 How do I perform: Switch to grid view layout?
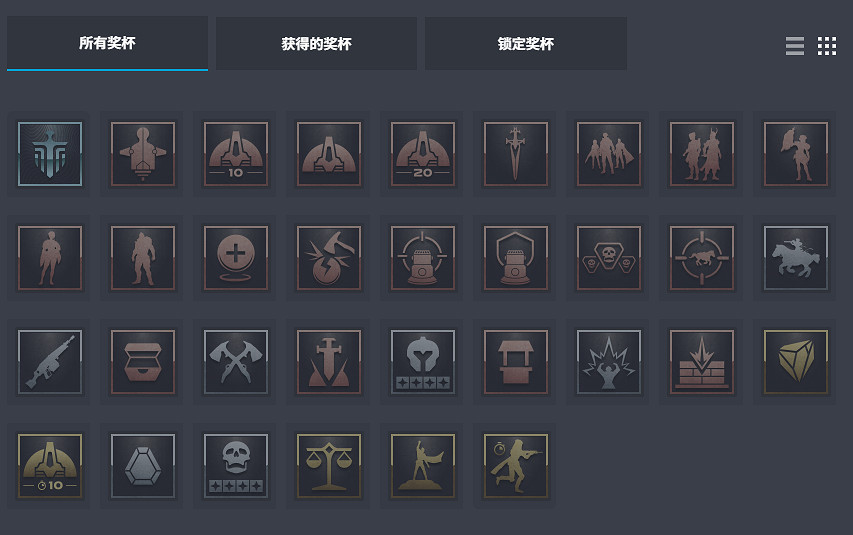coord(827,46)
